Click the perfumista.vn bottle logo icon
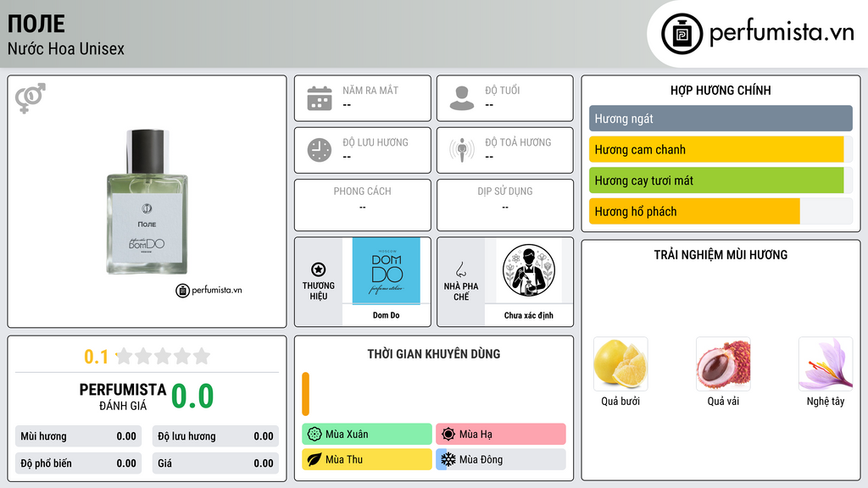The height and width of the screenshot is (488, 868). pyautogui.click(x=682, y=34)
